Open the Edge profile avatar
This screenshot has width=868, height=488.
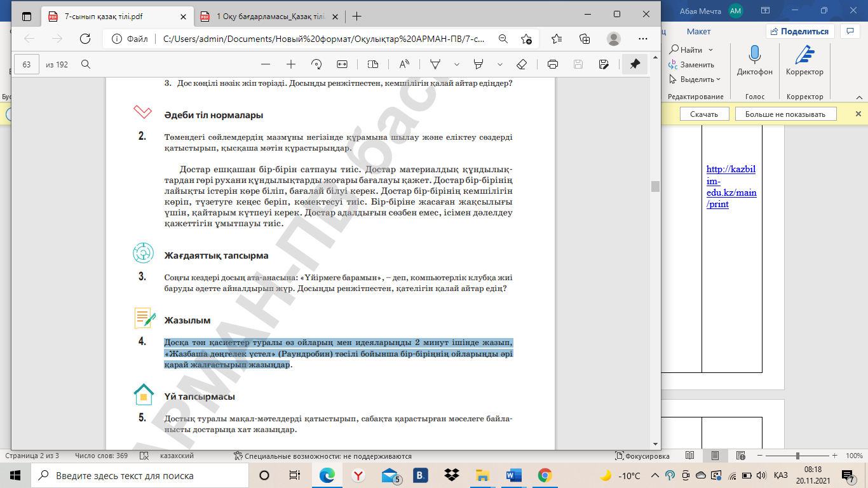(x=613, y=39)
